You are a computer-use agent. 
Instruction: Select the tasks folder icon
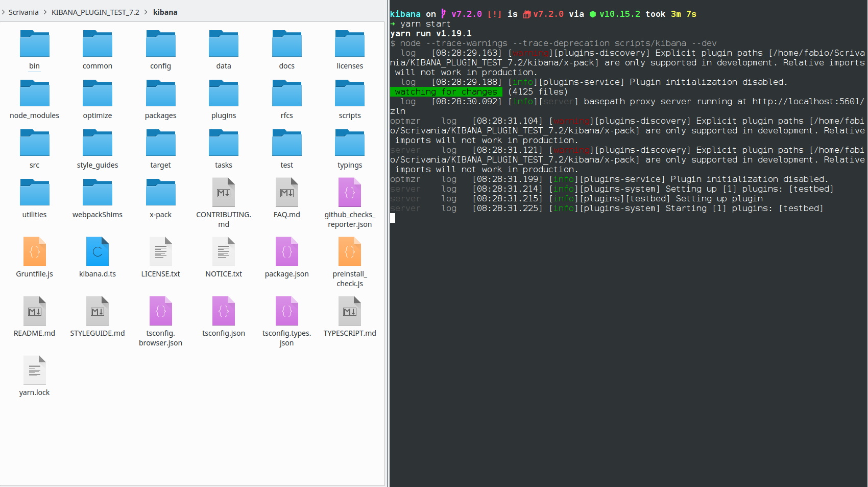[224, 143]
